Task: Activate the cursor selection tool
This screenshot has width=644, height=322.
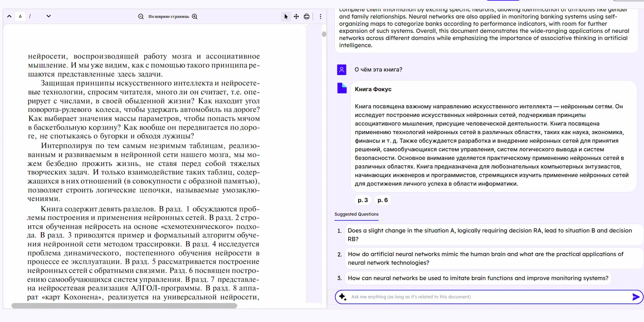Action: [286, 16]
